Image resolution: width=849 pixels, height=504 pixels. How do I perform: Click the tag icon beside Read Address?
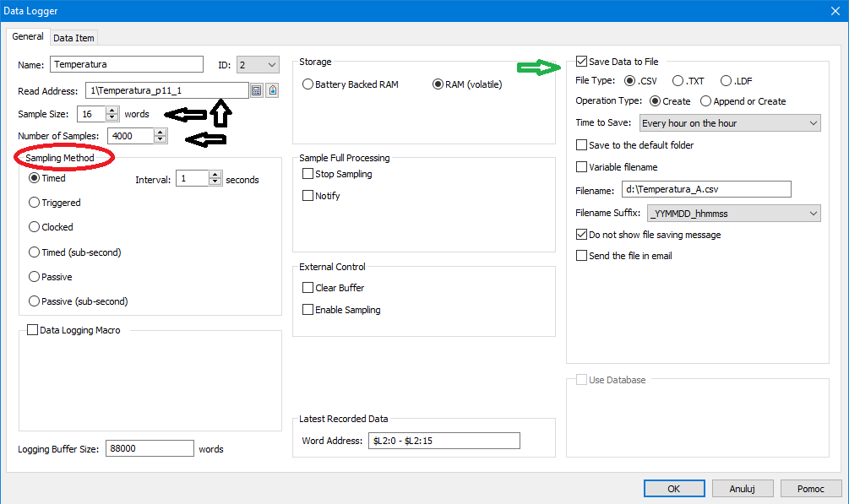(x=273, y=90)
